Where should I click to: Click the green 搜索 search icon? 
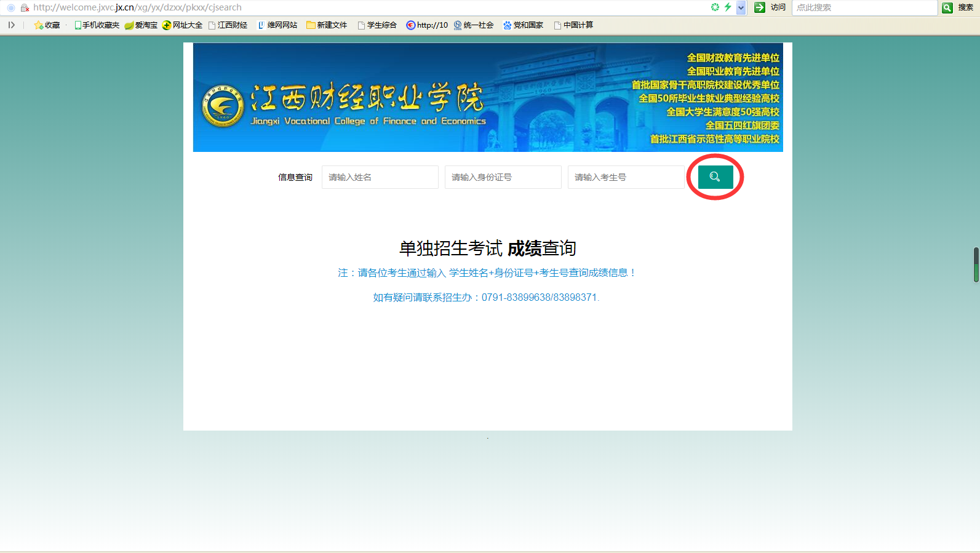947,7
